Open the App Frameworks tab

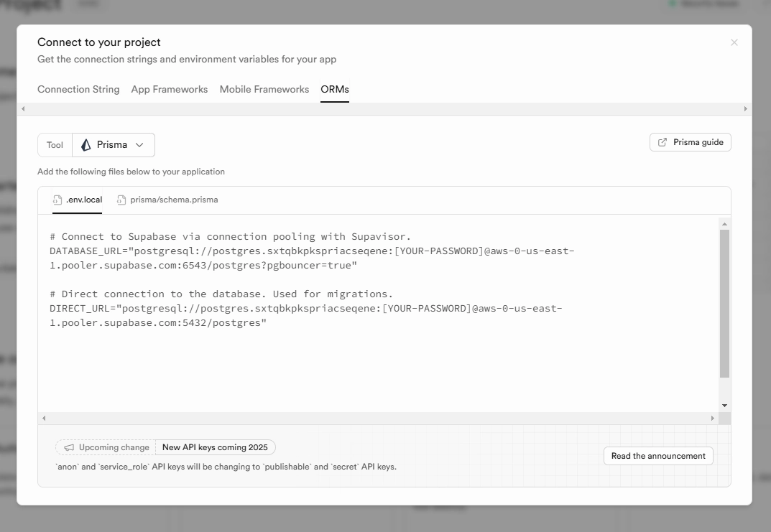(x=169, y=90)
